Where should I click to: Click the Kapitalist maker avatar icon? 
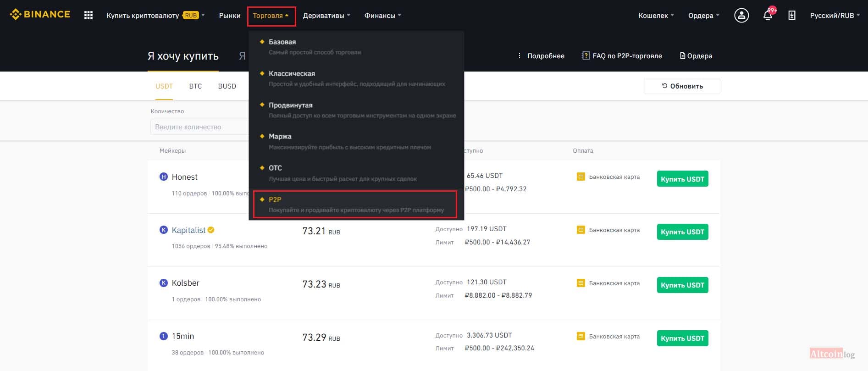[163, 230]
